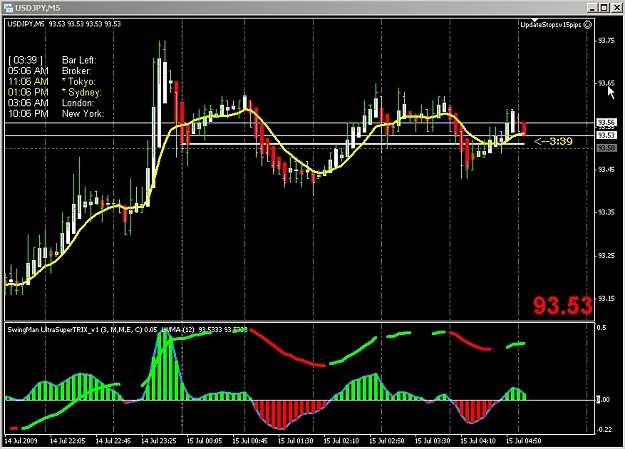Click the 93.56 price level tag

pyautogui.click(x=606, y=122)
